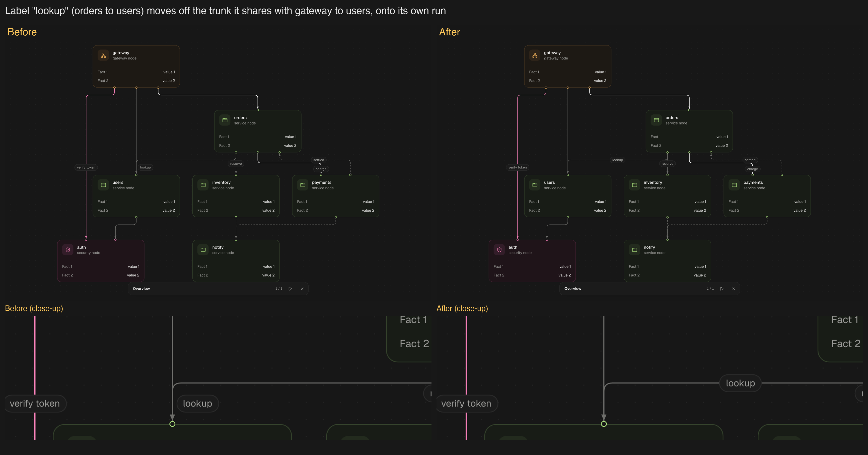This screenshot has height=455, width=868.
Task: Click the 'settled' edge label in After diagram
Action: click(x=750, y=160)
